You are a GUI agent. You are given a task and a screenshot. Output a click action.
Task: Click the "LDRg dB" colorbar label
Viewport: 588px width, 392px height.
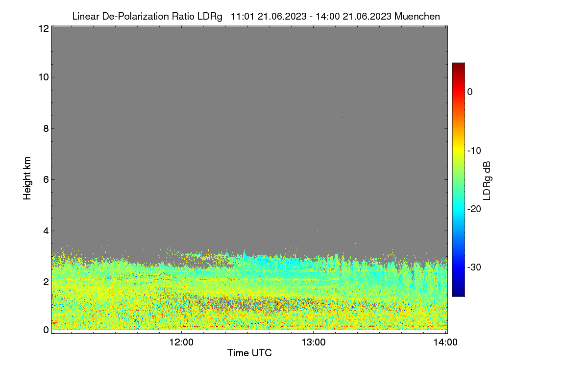(487, 180)
